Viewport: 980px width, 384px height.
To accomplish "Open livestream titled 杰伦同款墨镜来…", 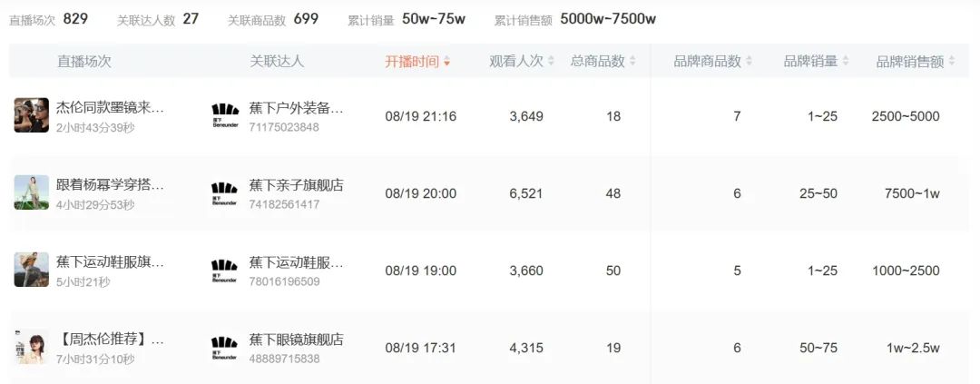I will click(x=110, y=107).
